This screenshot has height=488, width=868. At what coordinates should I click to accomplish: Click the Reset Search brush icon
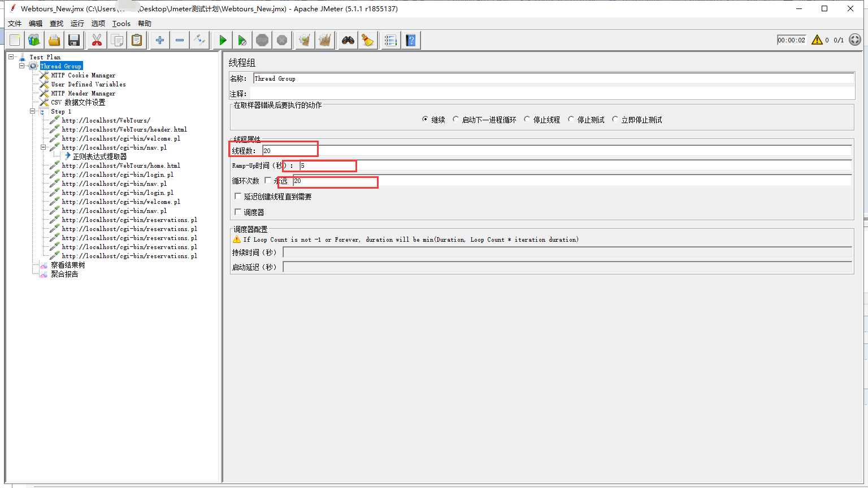coord(368,40)
